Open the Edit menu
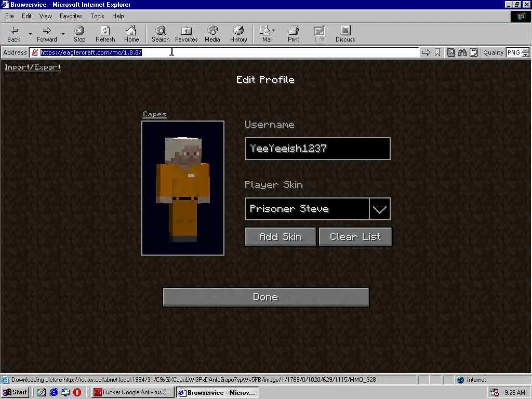 click(x=26, y=16)
